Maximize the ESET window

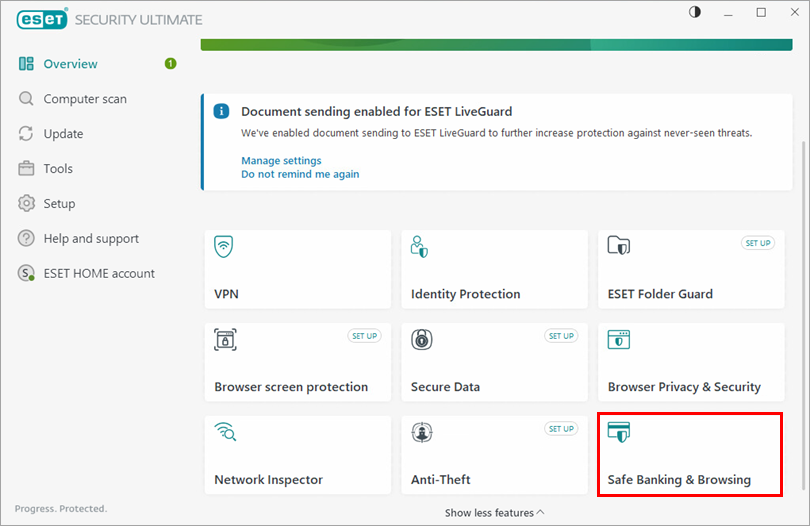click(761, 12)
